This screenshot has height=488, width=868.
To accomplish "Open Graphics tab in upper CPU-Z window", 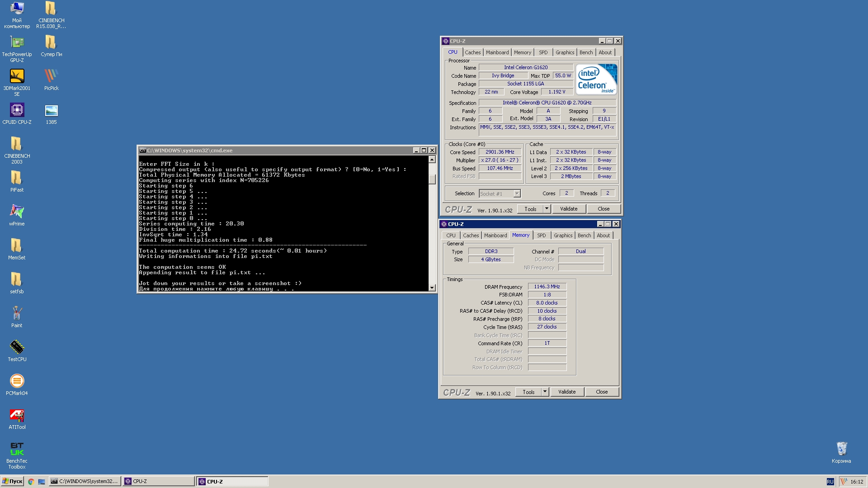I will click(x=565, y=52).
